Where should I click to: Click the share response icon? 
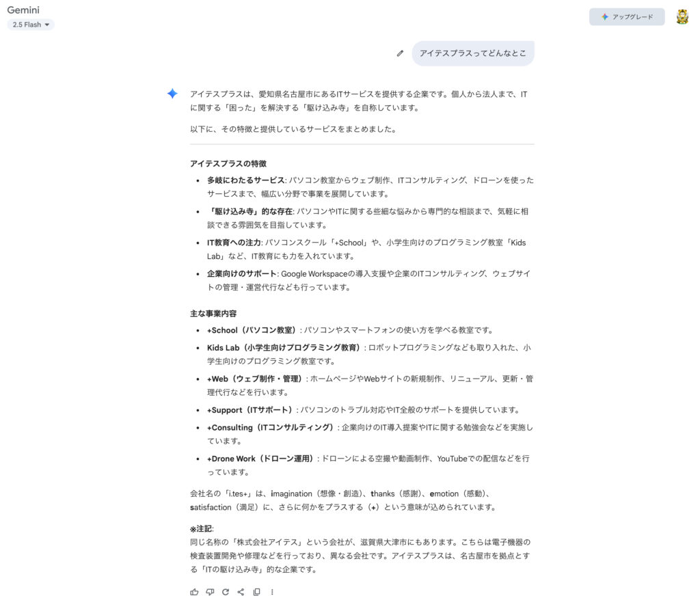pos(241,592)
